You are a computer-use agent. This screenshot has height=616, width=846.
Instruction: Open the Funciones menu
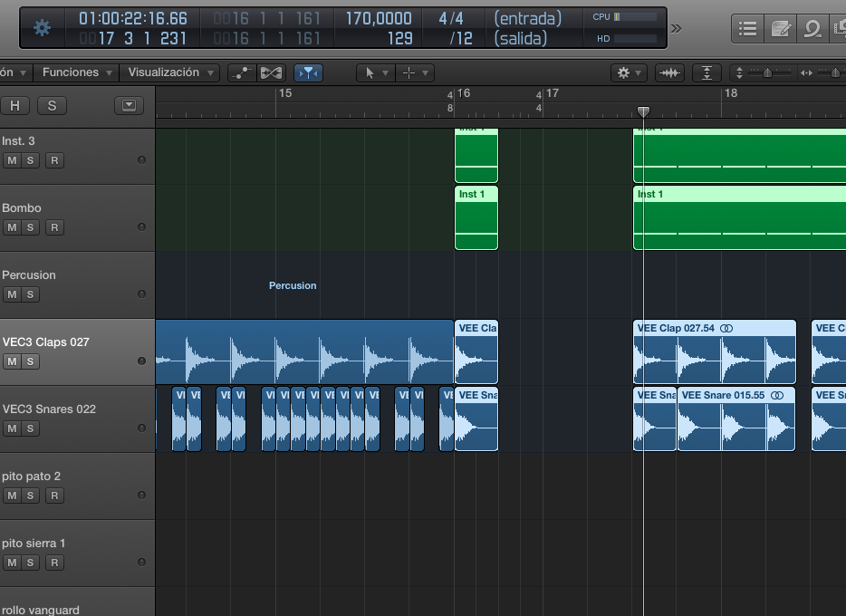[77, 72]
